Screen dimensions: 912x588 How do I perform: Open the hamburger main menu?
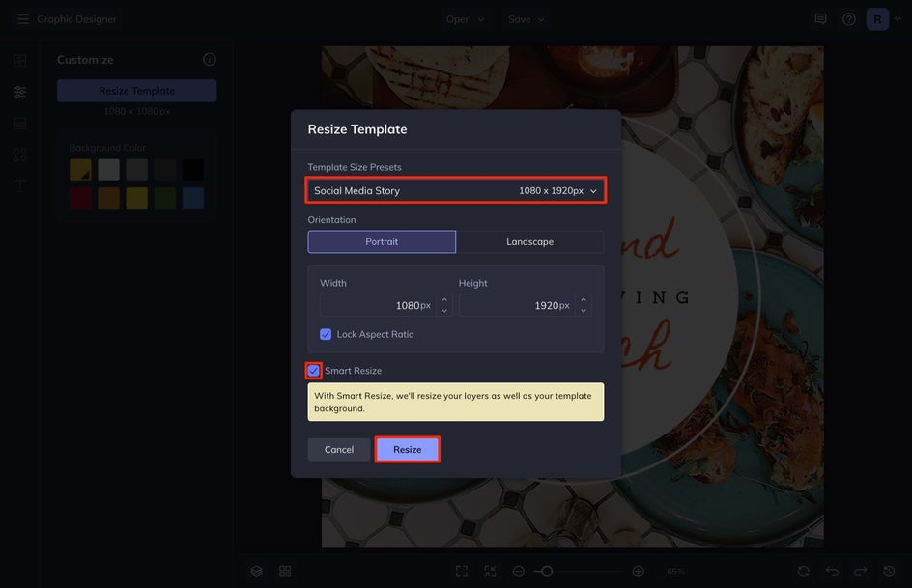[22, 19]
